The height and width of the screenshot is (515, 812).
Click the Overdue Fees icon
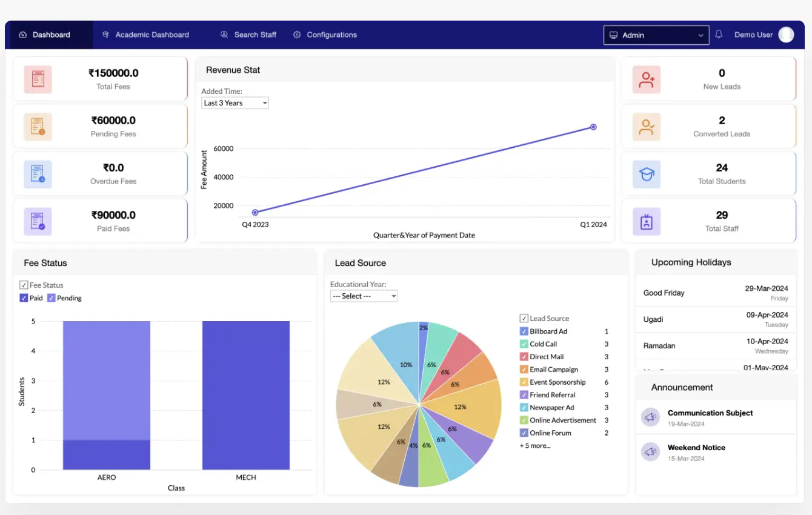pyautogui.click(x=38, y=174)
